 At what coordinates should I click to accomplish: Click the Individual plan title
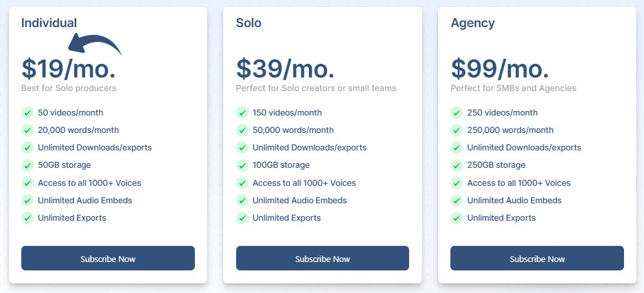[49, 23]
